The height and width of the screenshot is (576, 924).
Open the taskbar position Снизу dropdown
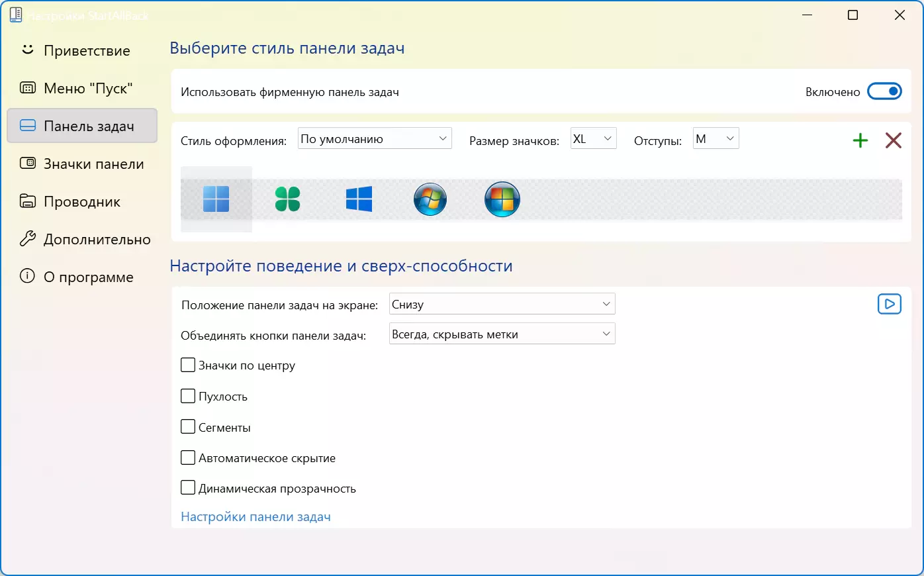click(502, 304)
